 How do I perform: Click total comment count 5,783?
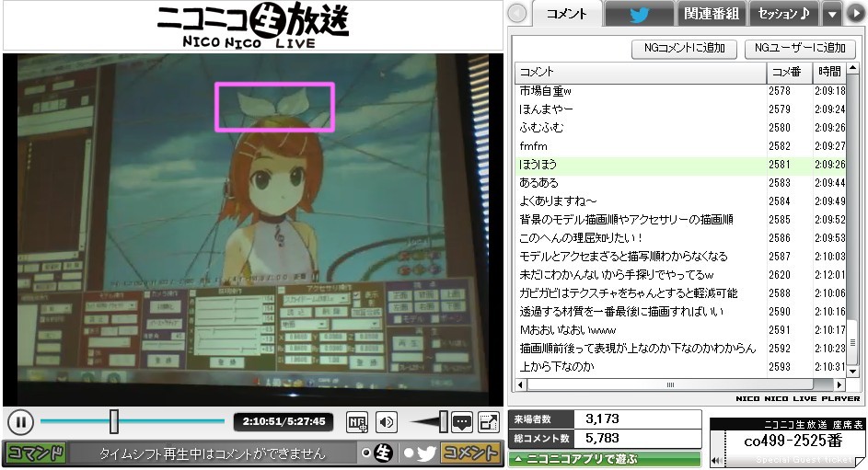[602, 439]
